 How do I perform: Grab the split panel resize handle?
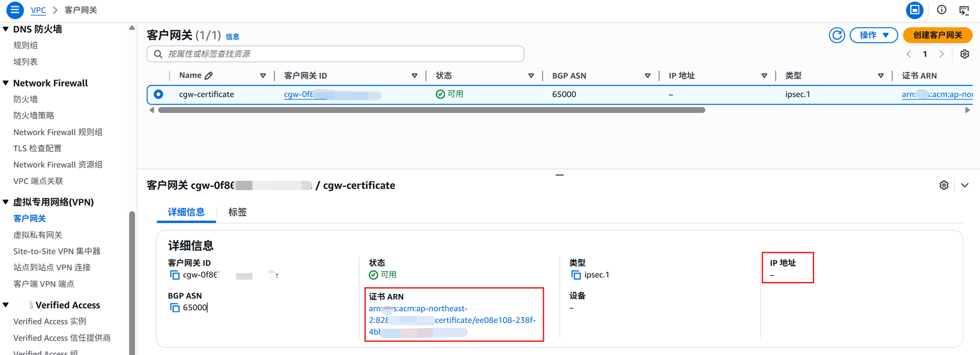[559, 175]
